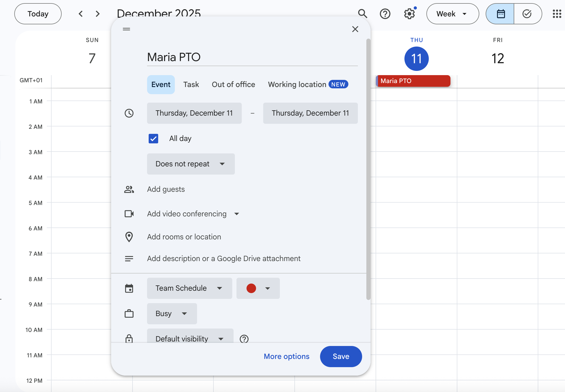Edit the Maria PTO title field

coord(174,57)
